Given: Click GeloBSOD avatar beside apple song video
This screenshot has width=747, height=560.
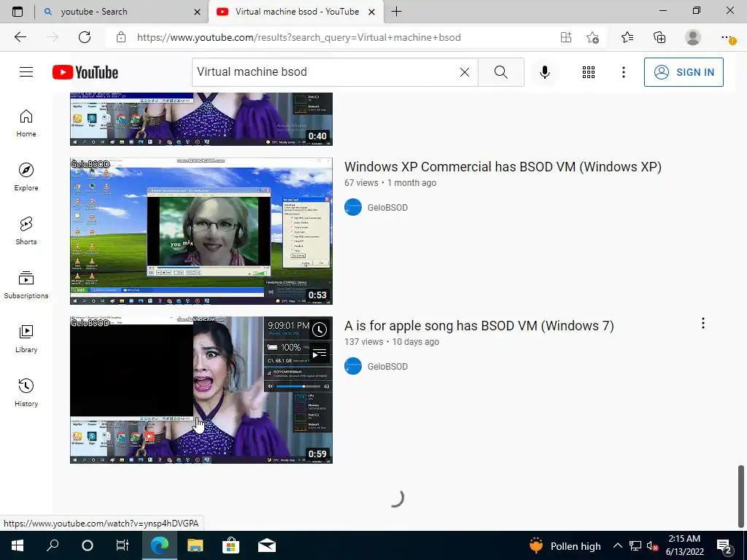Looking at the screenshot, I should click(353, 366).
